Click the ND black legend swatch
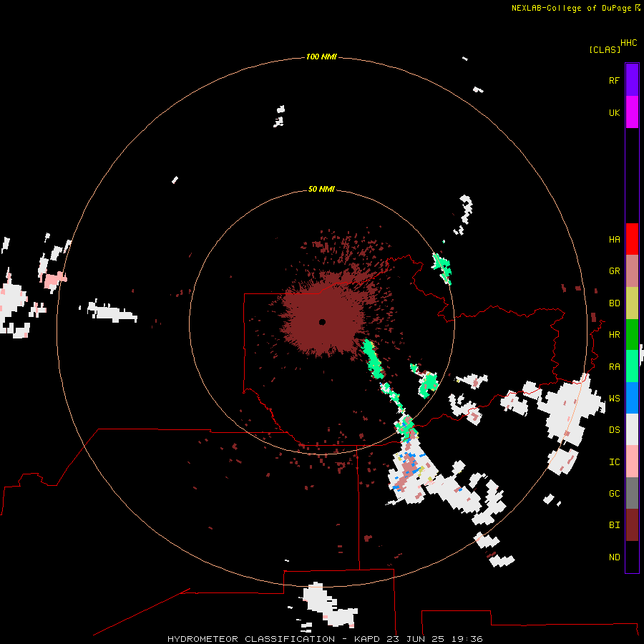This screenshot has height=644, width=644. coord(632,557)
